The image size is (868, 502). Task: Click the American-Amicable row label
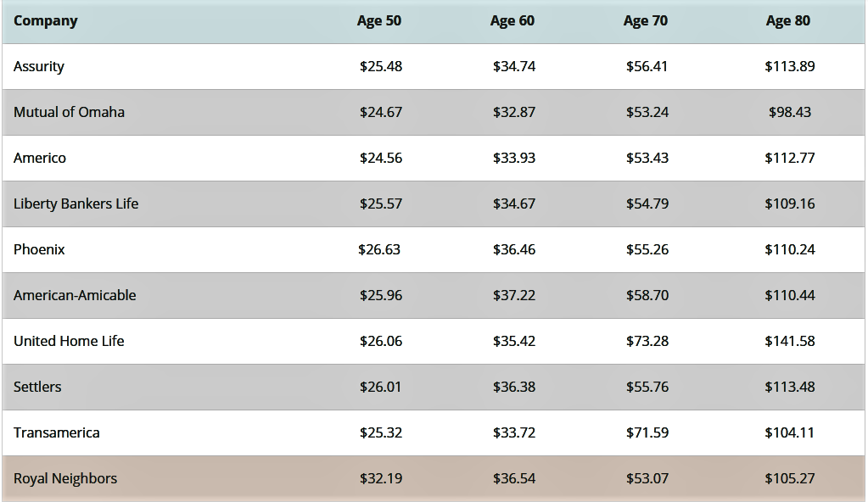75,295
